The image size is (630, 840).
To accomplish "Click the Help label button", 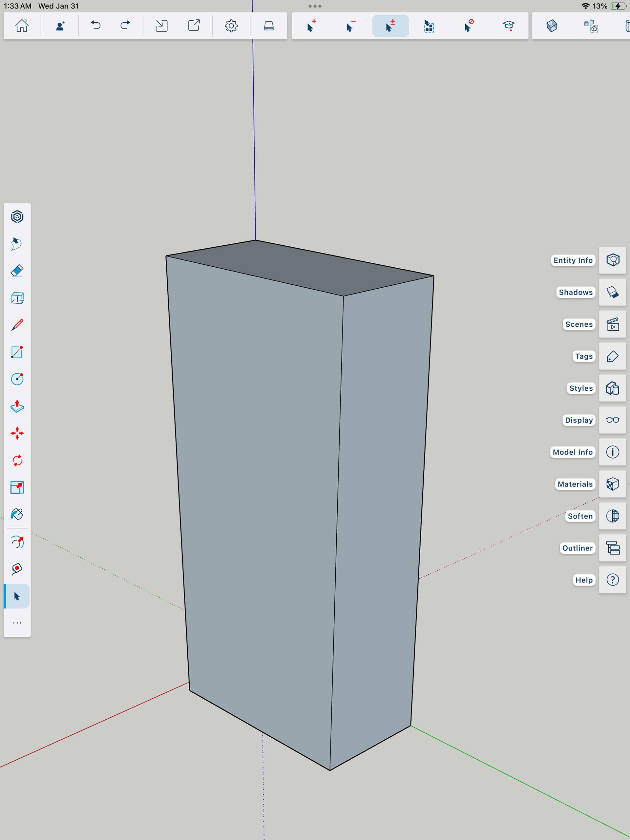I will pos(584,580).
